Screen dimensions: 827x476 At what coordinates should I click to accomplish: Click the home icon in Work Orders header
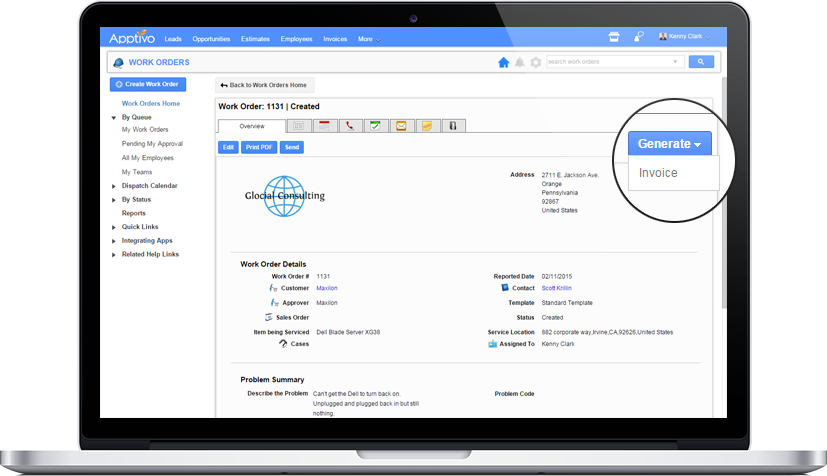click(504, 62)
